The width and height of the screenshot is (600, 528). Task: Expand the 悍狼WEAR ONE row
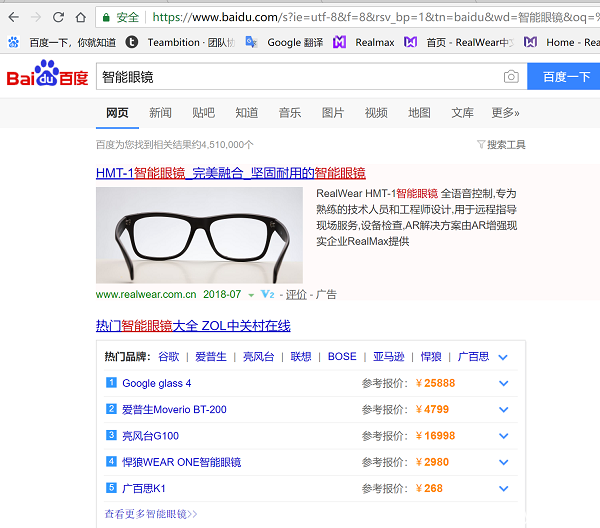coord(504,463)
